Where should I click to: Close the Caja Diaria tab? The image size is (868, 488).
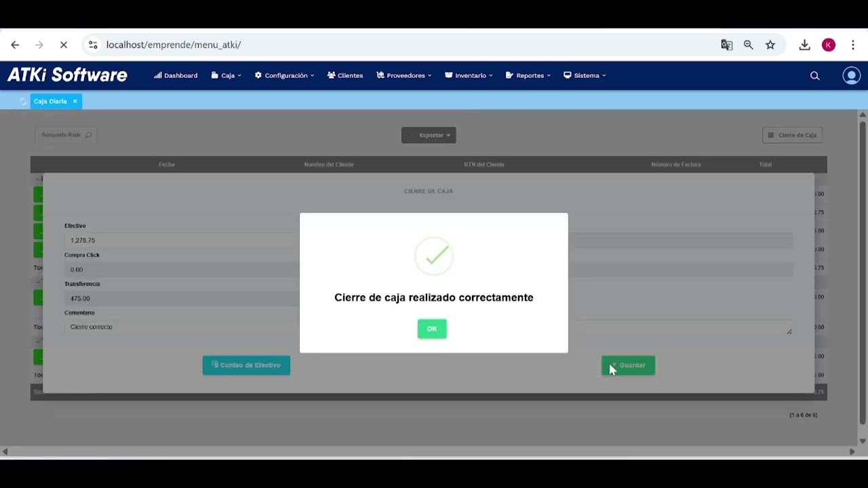point(75,101)
